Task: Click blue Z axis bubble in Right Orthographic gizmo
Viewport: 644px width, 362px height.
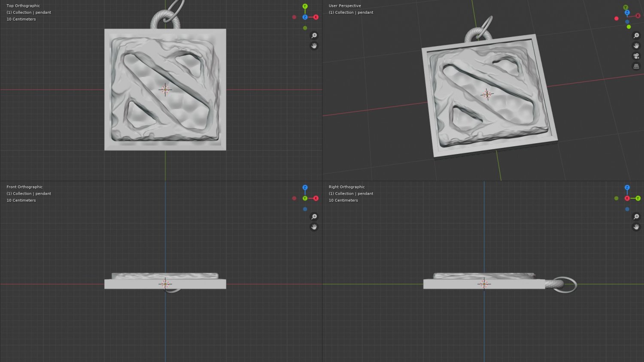Action: coord(627,187)
